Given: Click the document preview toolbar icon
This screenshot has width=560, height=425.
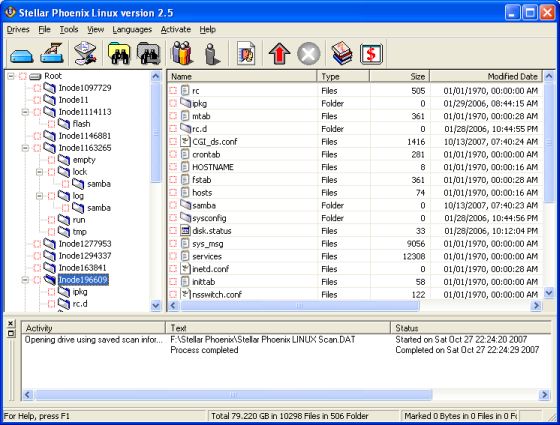Looking at the screenshot, I should coord(246,54).
